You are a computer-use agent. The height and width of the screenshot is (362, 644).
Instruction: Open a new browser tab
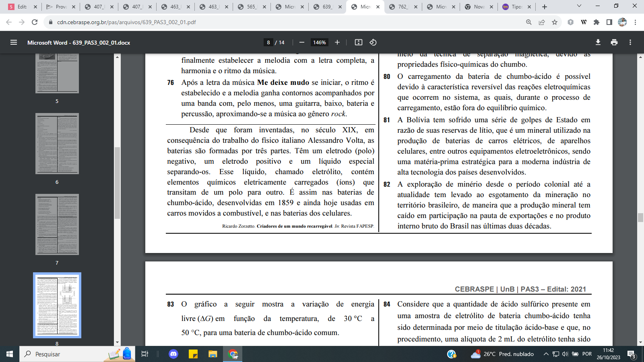pyautogui.click(x=545, y=7)
